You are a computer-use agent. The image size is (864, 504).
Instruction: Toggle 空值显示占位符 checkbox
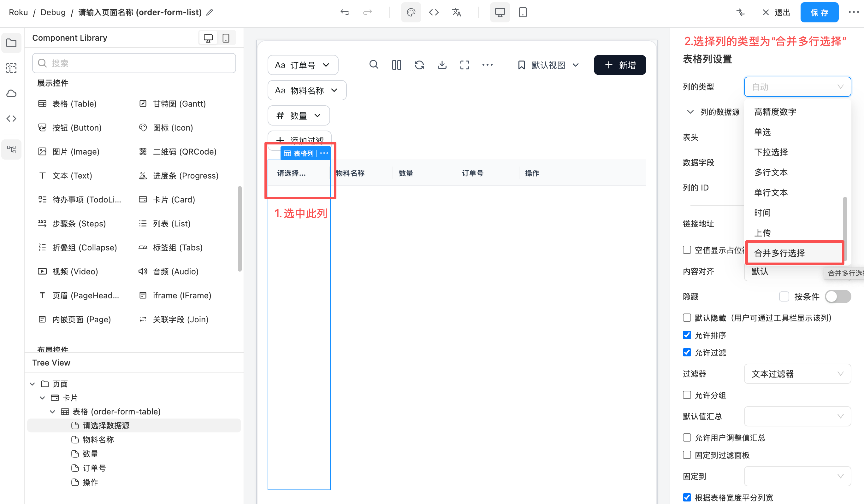[x=687, y=250]
